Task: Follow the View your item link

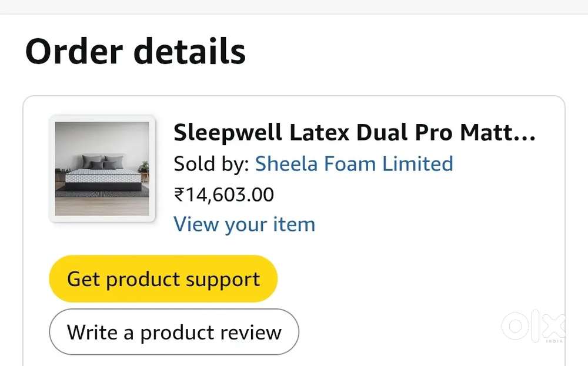Action: coord(244,224)
